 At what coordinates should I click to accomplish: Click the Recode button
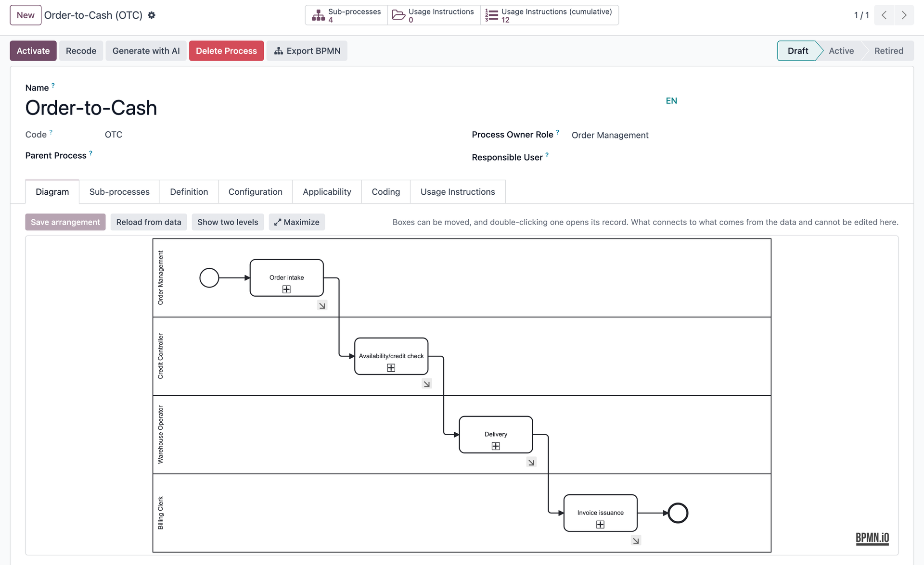coord(81,50)
